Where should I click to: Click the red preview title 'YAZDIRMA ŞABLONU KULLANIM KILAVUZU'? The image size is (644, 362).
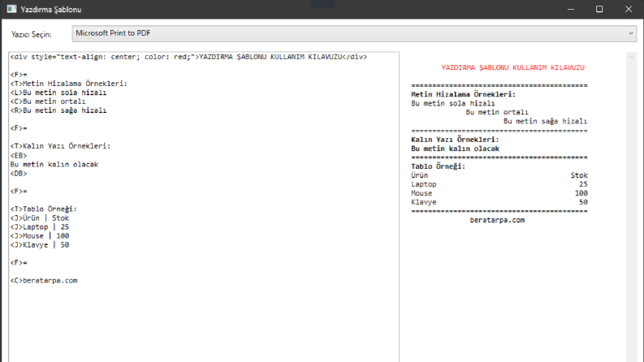pos(513,67)
